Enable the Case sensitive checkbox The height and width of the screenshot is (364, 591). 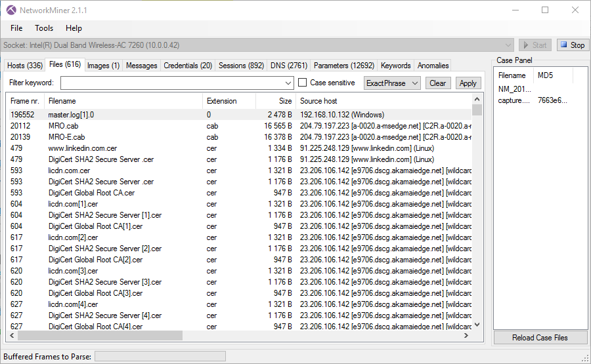303,83
